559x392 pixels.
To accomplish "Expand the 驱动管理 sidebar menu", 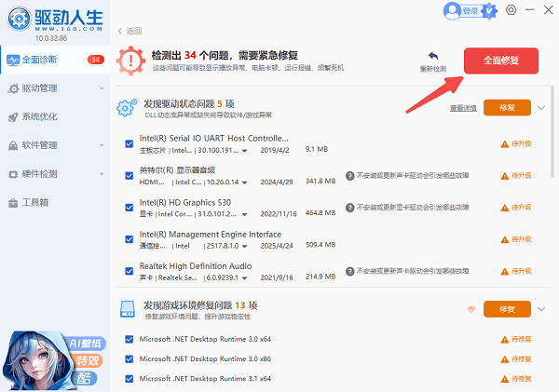I will click(54, 88).
